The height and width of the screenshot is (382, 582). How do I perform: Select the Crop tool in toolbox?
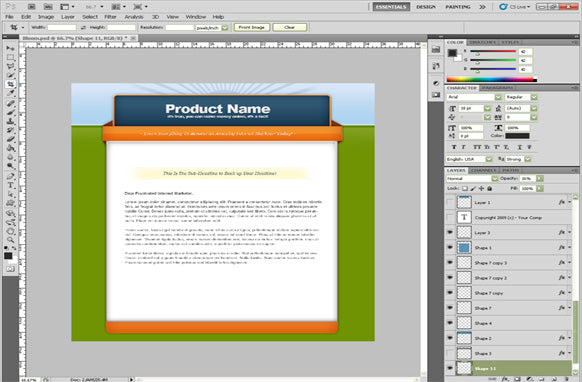coord(10,84)
